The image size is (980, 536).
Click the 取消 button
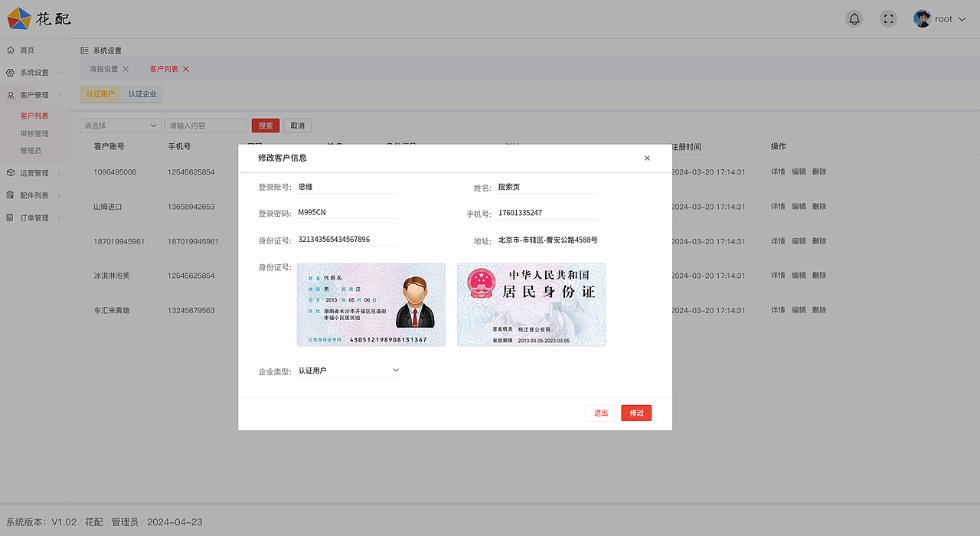pos(297,126)
